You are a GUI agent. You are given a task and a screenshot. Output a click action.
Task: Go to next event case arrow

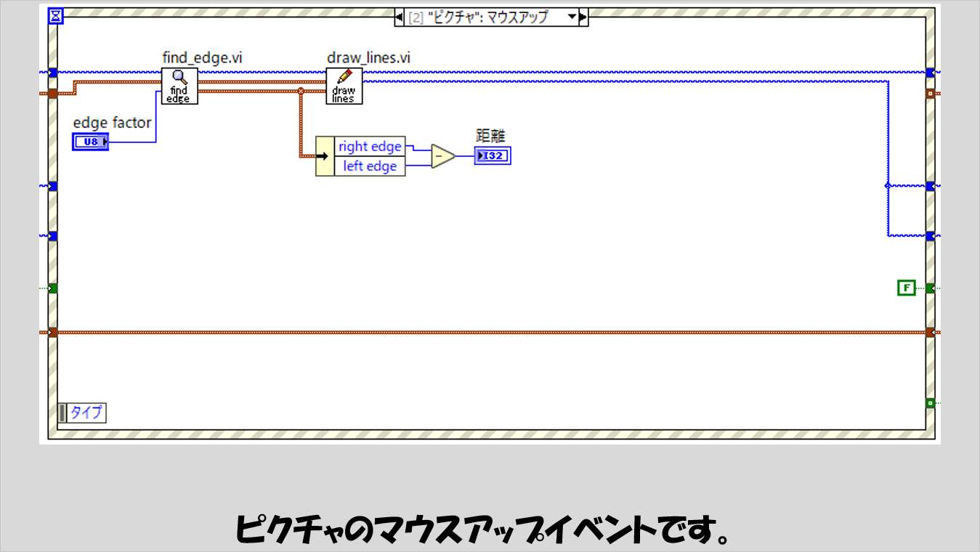pos(584,17)
